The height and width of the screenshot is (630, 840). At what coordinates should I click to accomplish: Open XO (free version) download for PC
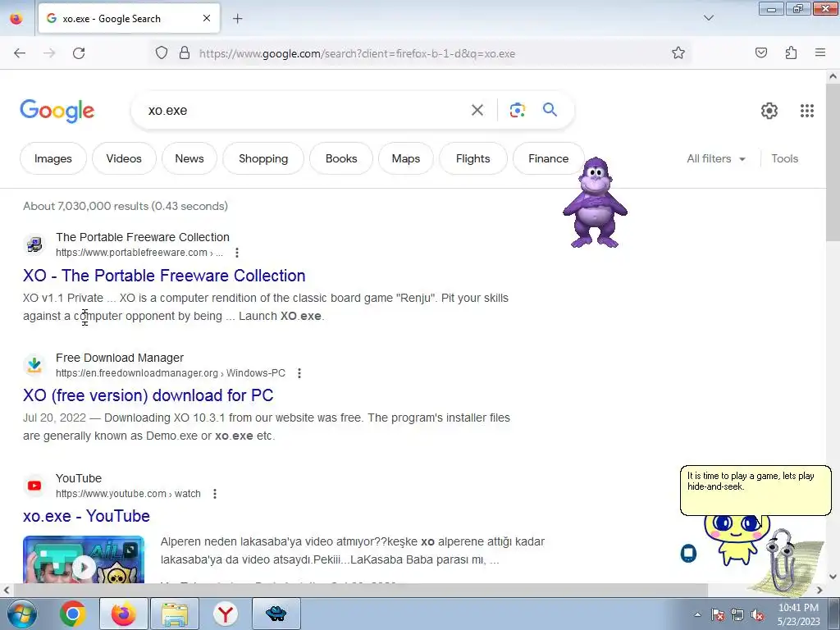[148, 395]
